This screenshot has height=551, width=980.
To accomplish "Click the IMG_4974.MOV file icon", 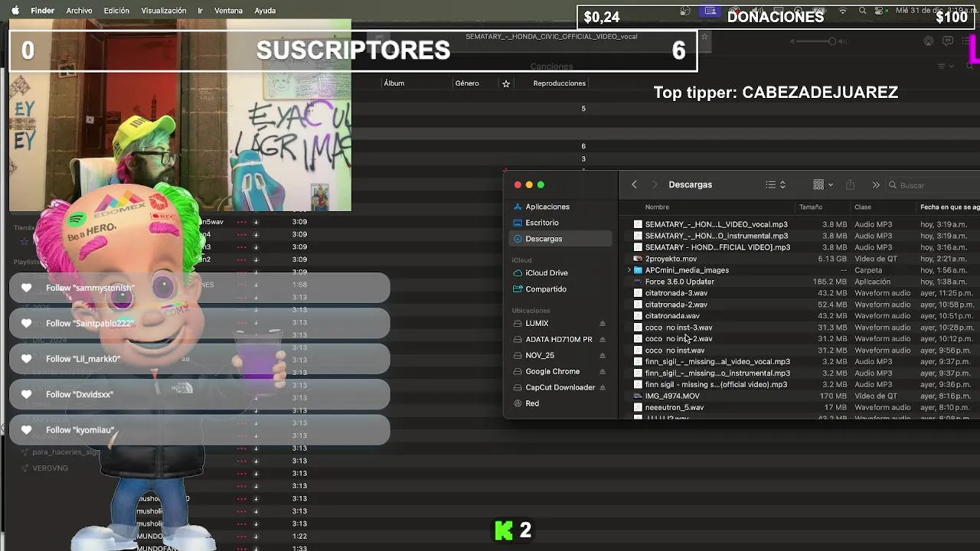I will coord(638,396).
